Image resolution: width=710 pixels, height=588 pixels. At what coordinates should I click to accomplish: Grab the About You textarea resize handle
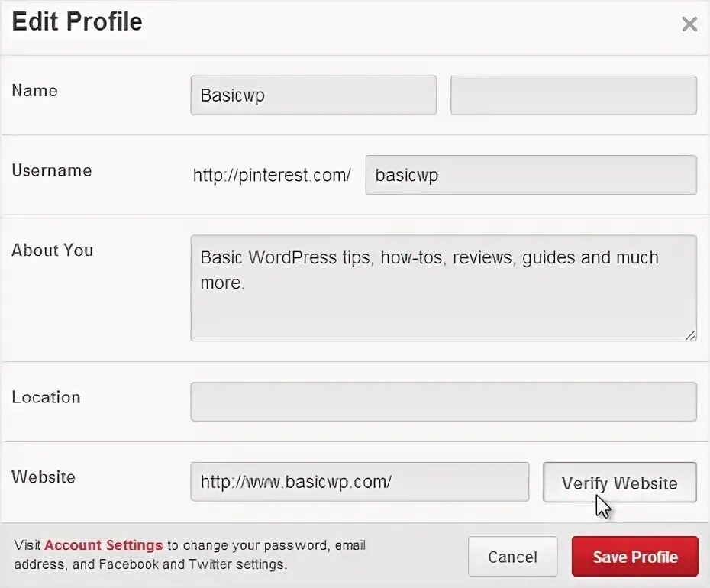(x=690, y=335)
